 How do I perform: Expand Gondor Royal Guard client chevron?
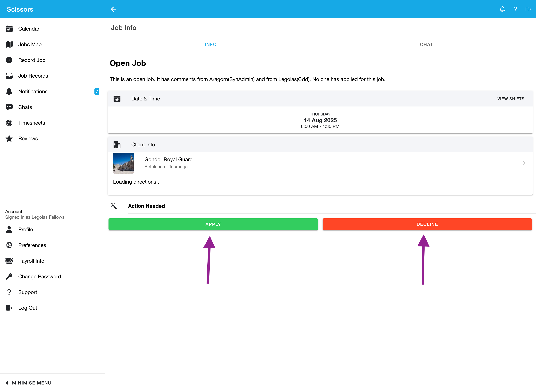tap(524, 163)
